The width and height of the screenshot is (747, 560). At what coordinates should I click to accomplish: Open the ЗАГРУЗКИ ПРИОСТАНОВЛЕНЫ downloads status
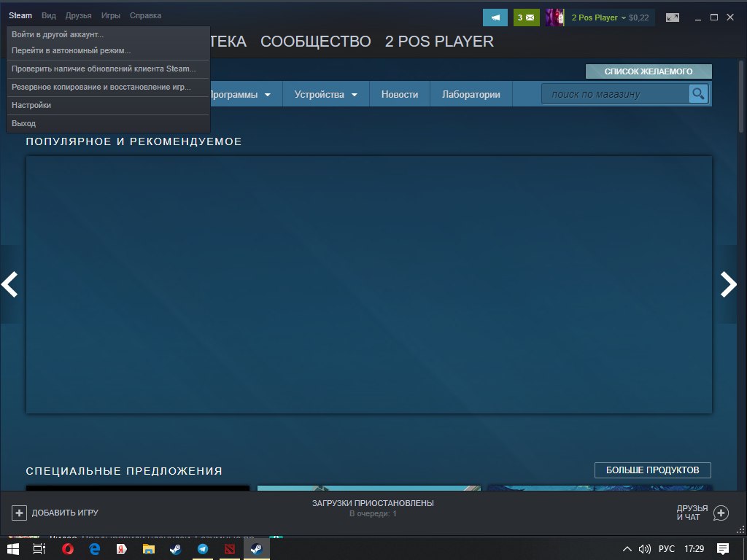coord(373,503)
